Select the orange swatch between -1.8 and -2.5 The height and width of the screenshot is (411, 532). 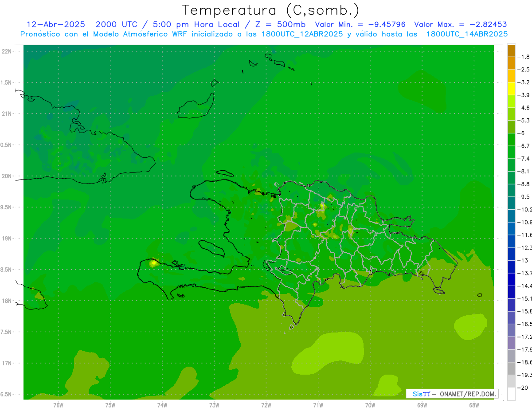point(511,63)
